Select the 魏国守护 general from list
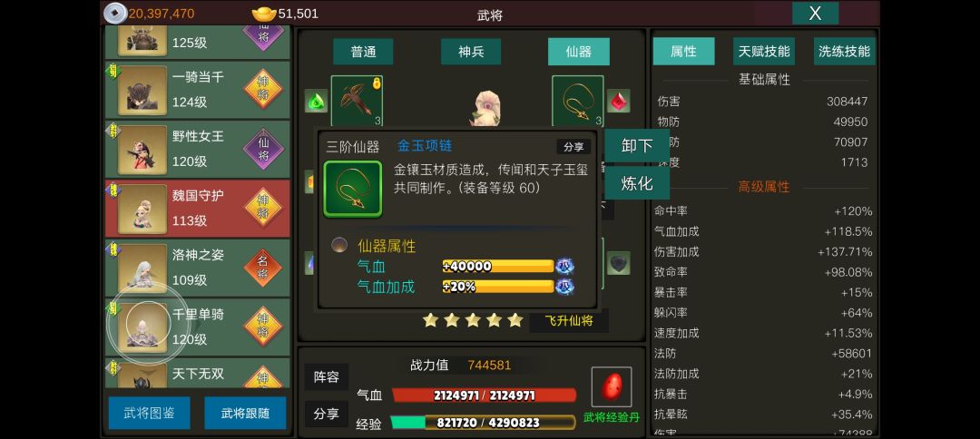This screenshot has width=980, height=439. point(198,209)
